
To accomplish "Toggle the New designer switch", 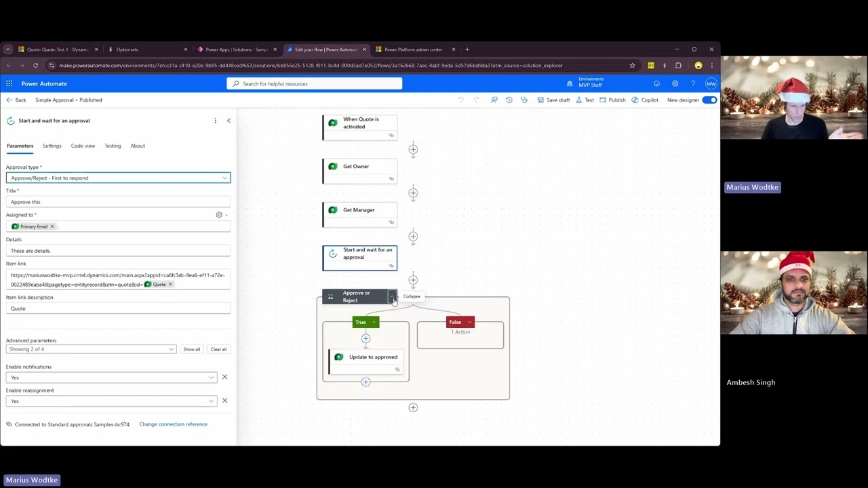I will pos(709,100).
